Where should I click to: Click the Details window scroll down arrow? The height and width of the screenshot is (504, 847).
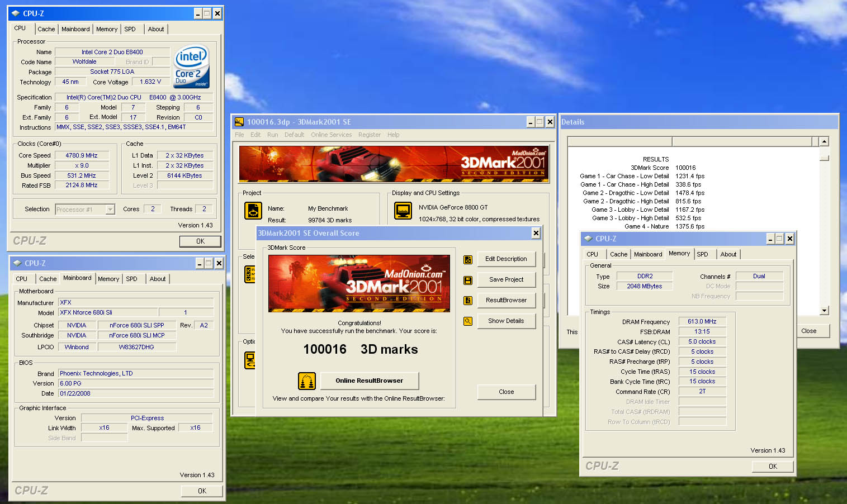[x=824, y=311]
